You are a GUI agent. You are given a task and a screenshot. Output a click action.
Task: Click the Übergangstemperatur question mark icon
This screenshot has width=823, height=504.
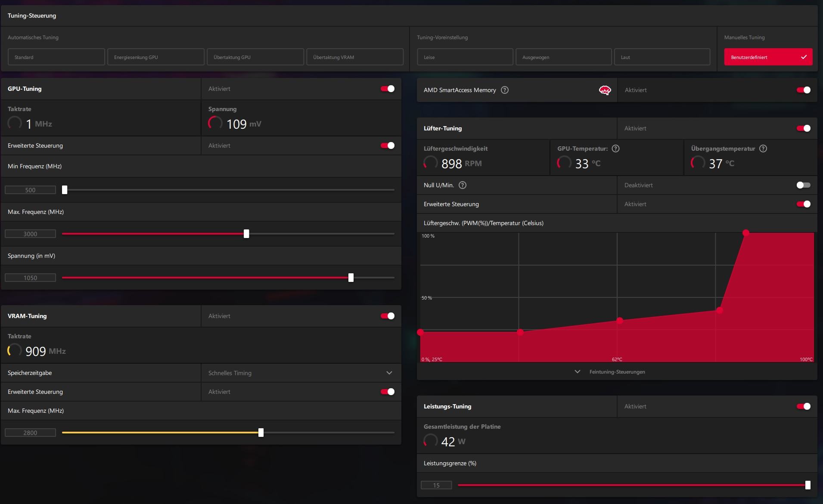[763, 148]
